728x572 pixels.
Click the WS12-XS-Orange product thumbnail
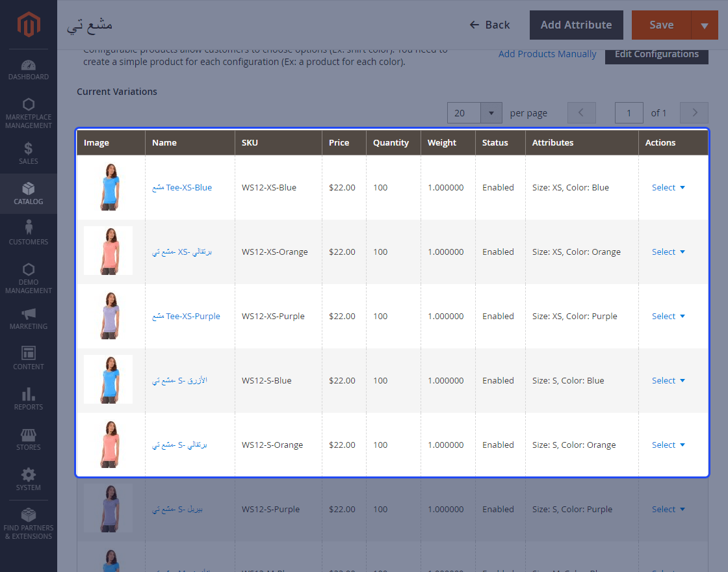pyautogui.click(x=108, y=251)
